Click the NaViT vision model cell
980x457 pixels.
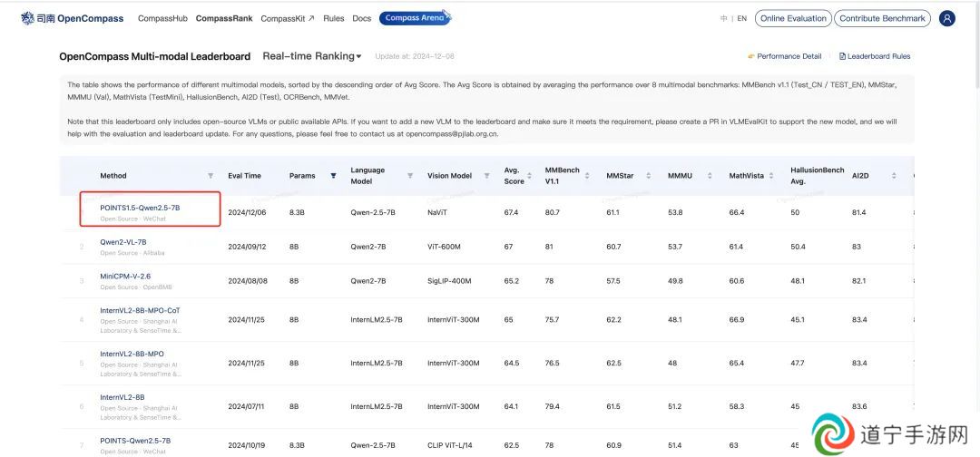(437, 213)
